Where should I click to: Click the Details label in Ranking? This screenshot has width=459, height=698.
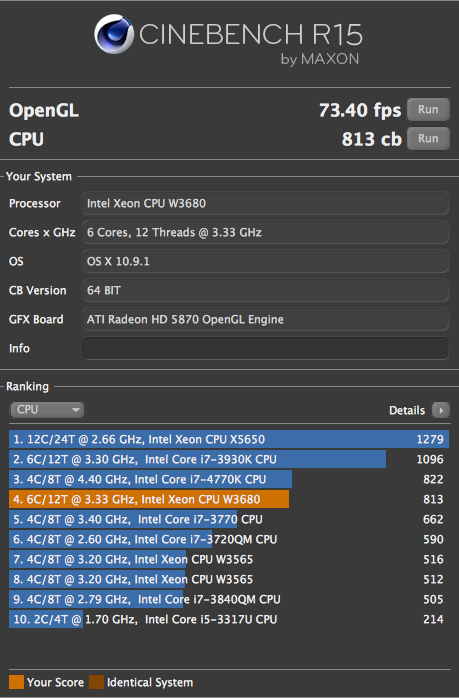[x=407, y=410]
